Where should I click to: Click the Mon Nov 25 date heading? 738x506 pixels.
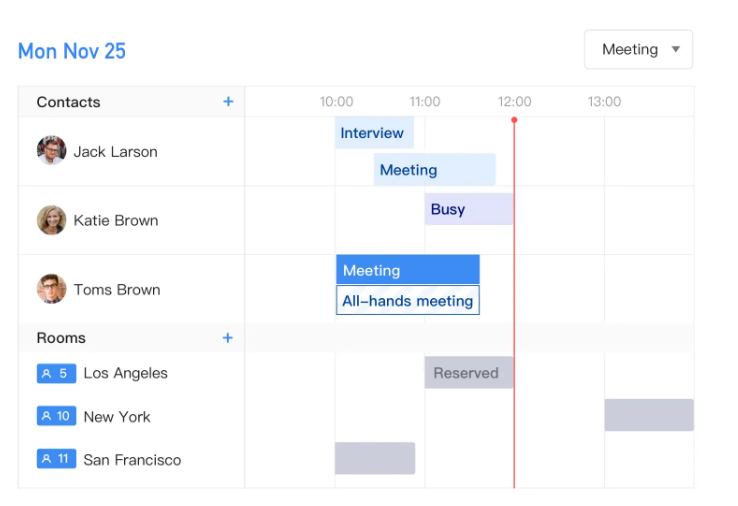click(72, 51)
